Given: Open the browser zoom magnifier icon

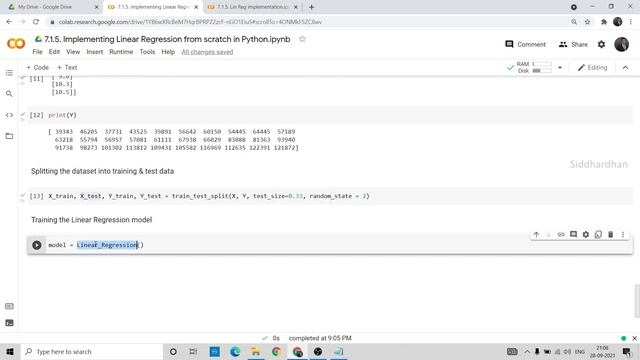Looking at the screenshot, I should 574,22.
